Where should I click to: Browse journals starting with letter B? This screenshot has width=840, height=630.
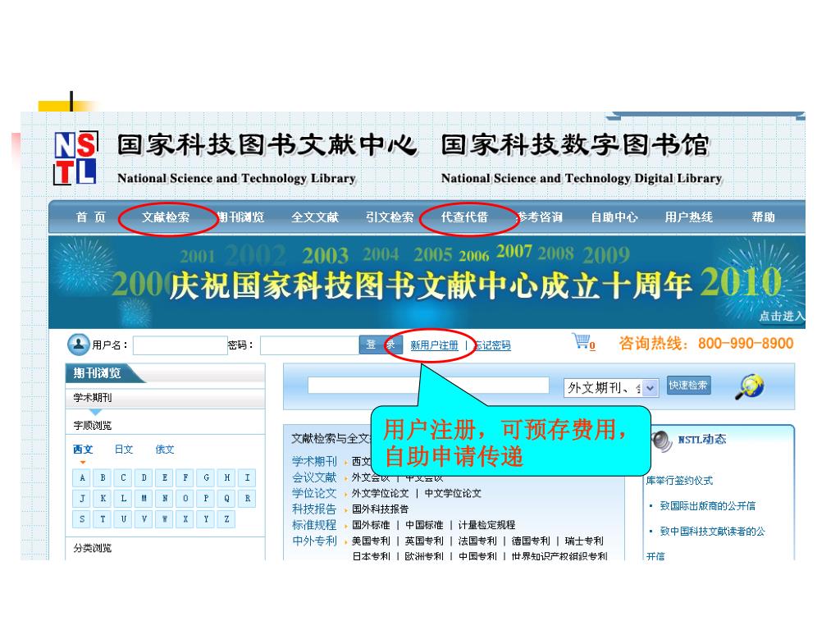click(x=103, y=477)
